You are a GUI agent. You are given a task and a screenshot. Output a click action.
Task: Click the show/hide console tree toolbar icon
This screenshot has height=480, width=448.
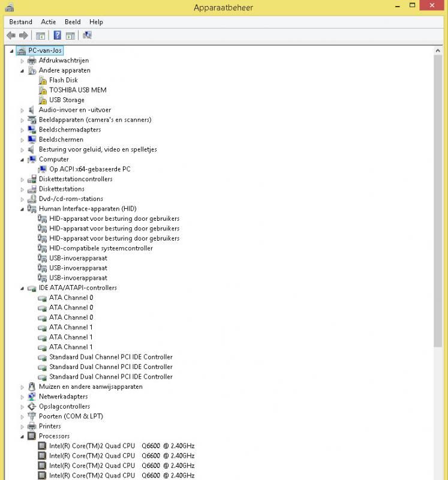[x=41, y=35]
